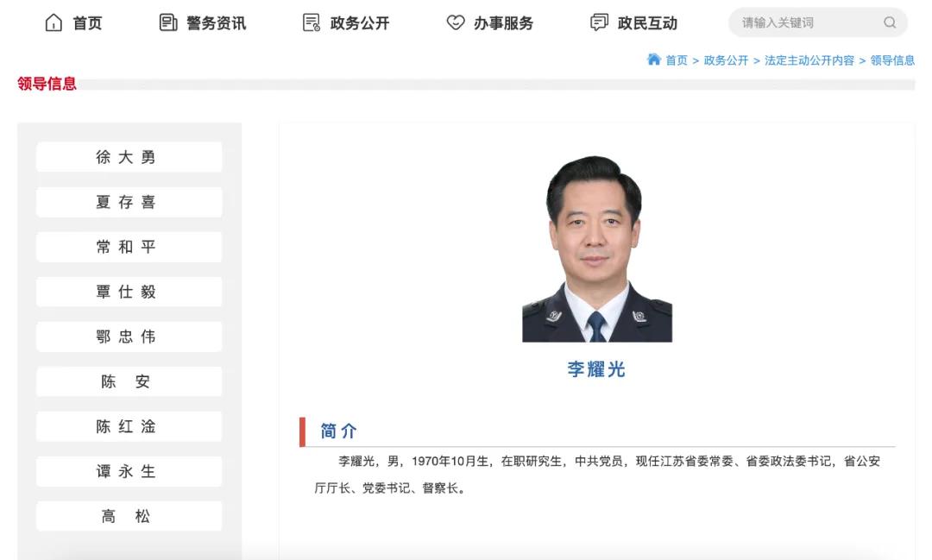
Task: Select 高松 at the bottom of the list
Action: tap(129, 516)
